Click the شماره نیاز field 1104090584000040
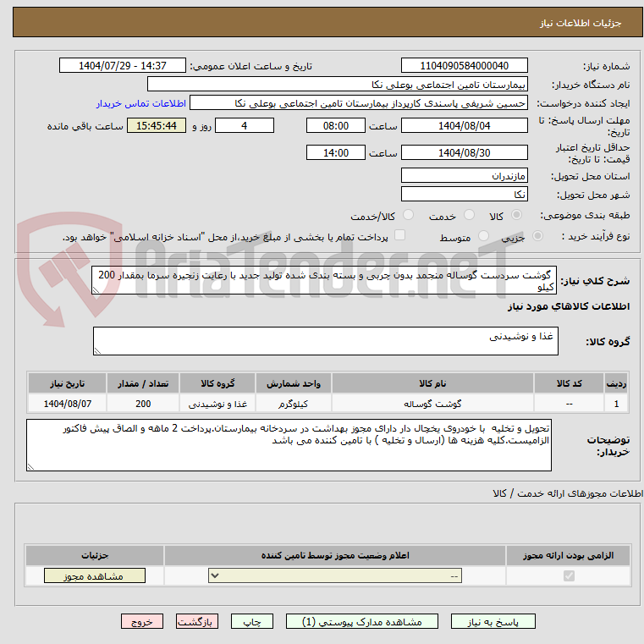Screen dimensions: 644x644 pyautogui.click(x=464, y=66)
